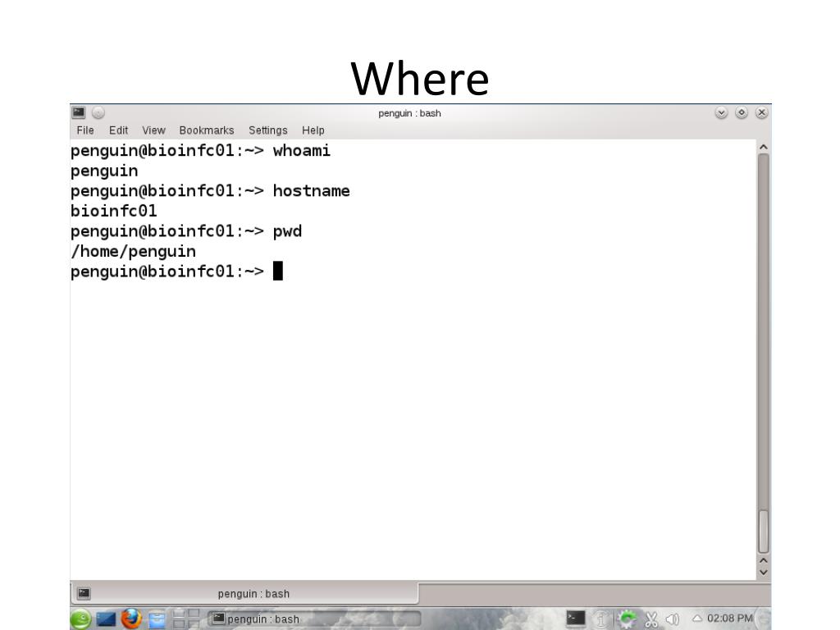
Task: Click the 'pwd' command text
Action: point(287,232)
